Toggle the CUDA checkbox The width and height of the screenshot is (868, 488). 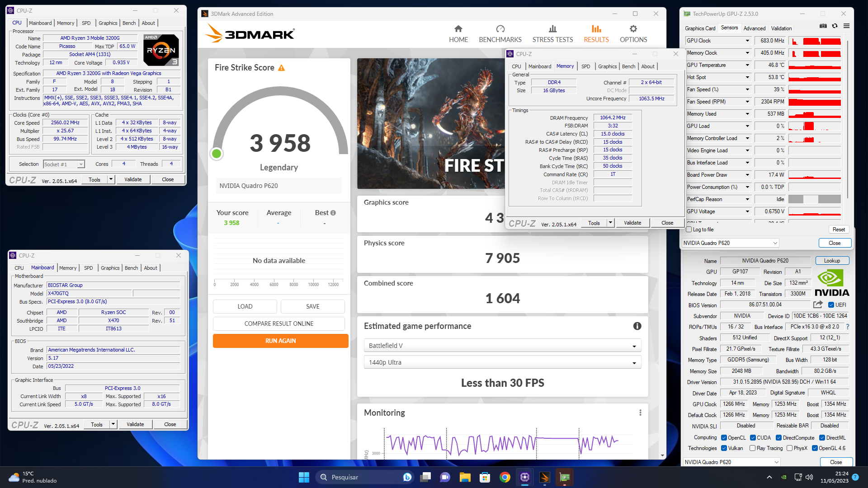click(x=753, y=438)
